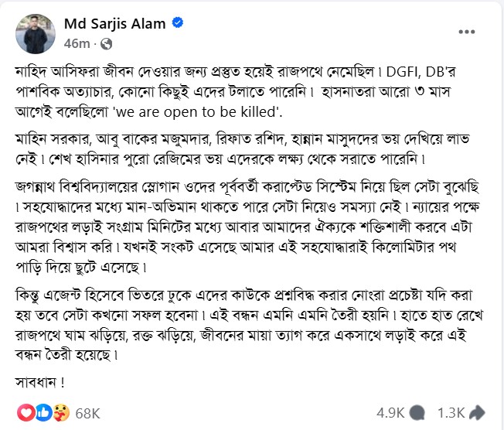Click the Care hugging emoji reaction icon
The width and height of the screenshot is (504, 430).
[x=59, y=412]
